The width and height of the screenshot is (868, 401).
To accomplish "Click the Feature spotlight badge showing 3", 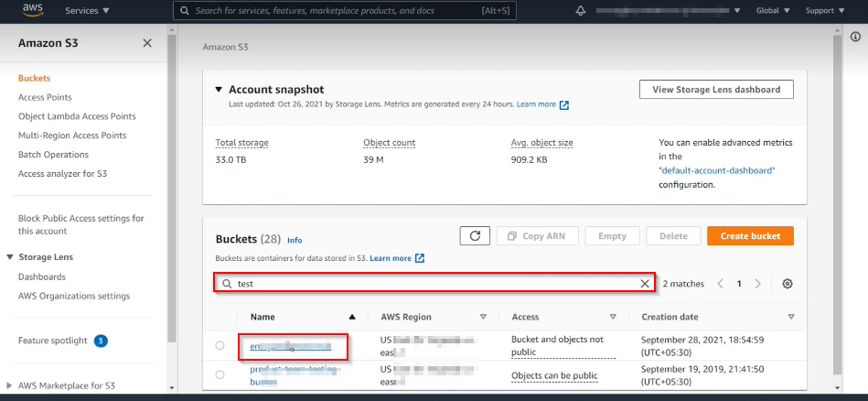I will pyautogui.click(x=101, y=341).
